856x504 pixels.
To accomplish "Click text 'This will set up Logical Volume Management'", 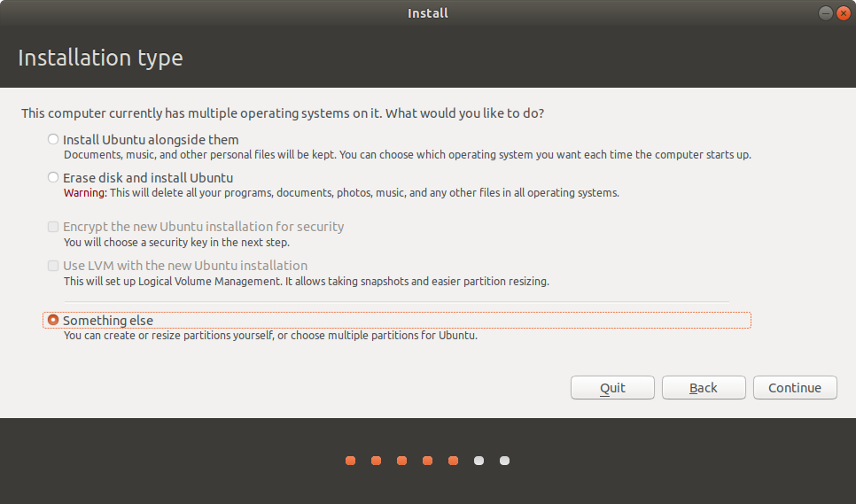I will tap(173, 282).
